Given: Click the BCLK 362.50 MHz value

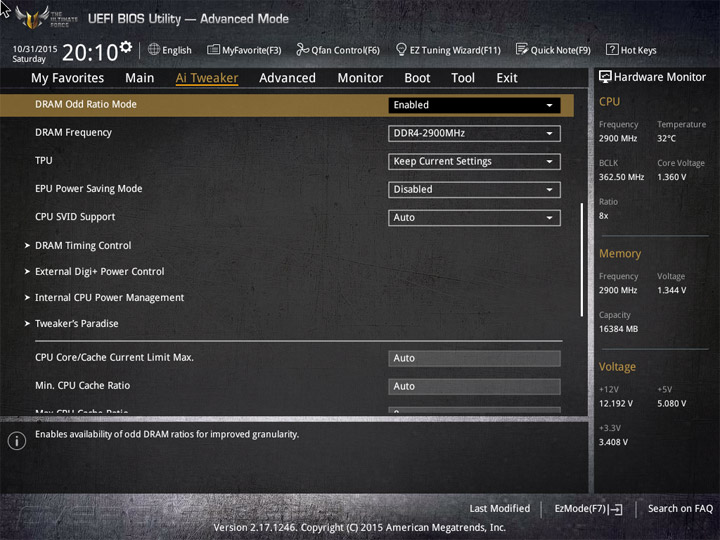Looking at the screenshot, I should click(621, 177).
